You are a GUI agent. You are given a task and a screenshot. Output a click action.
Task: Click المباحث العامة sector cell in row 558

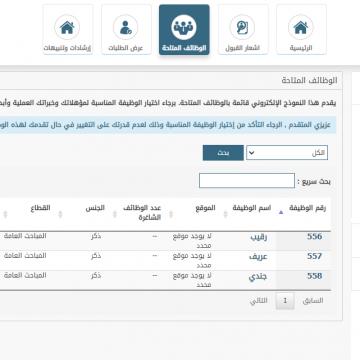(x=25, y=275)
